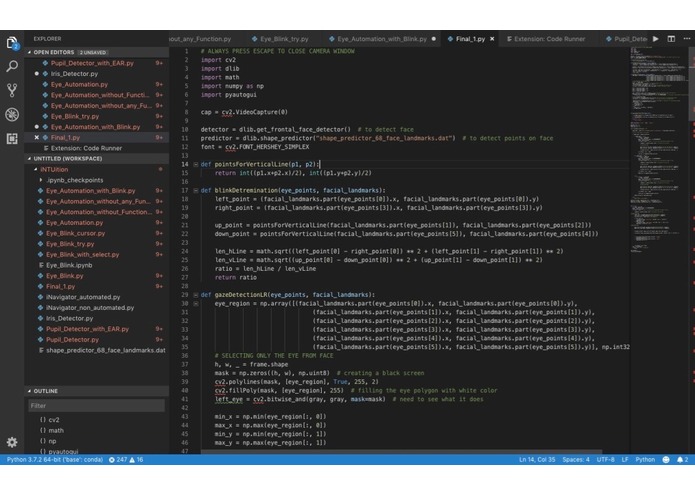Open iNavigator_non_automated.py file
Screen dimensions: 695x494
[x=96, y=307]
